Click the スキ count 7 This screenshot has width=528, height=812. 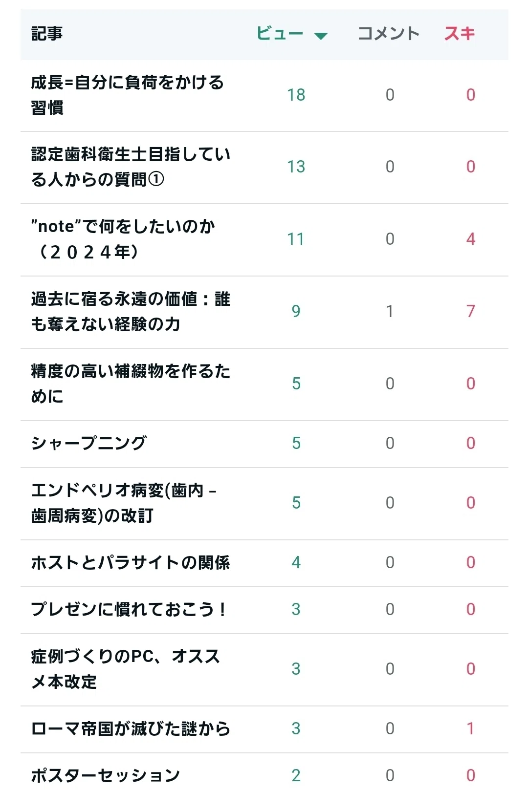tap(471, 311)
